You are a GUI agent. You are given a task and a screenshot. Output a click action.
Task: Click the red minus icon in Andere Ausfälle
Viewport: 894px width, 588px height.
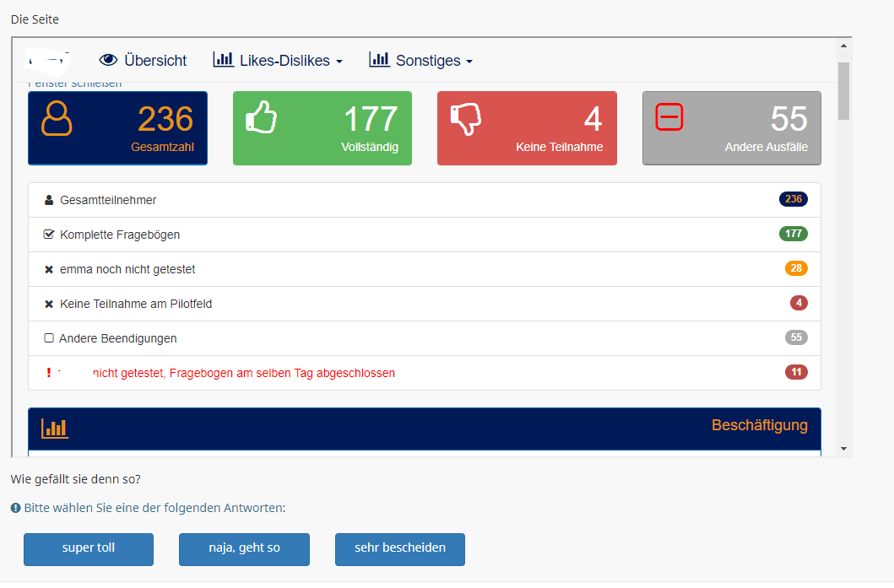coord(669,117)
